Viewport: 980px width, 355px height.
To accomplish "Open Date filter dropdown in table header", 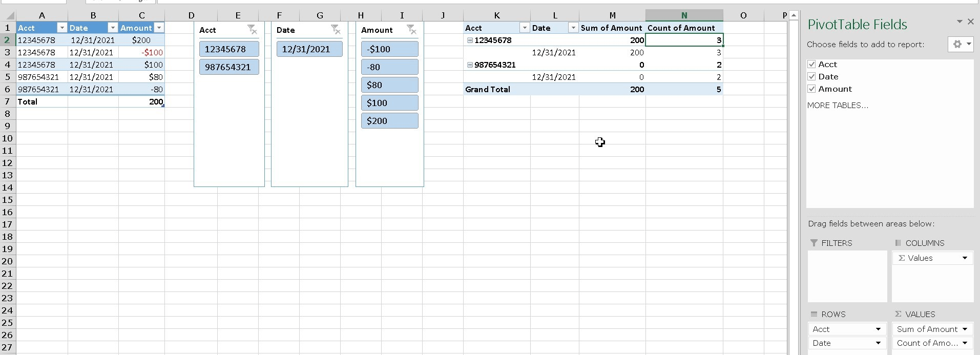I will click(x=113, y=28).
